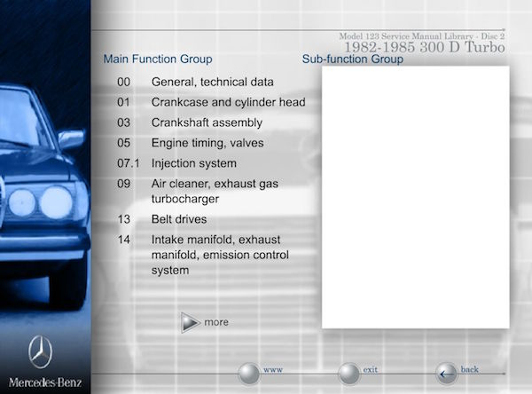Click the 'Sub-function Group' heading
532x394 pixels.
click(353, 59)
